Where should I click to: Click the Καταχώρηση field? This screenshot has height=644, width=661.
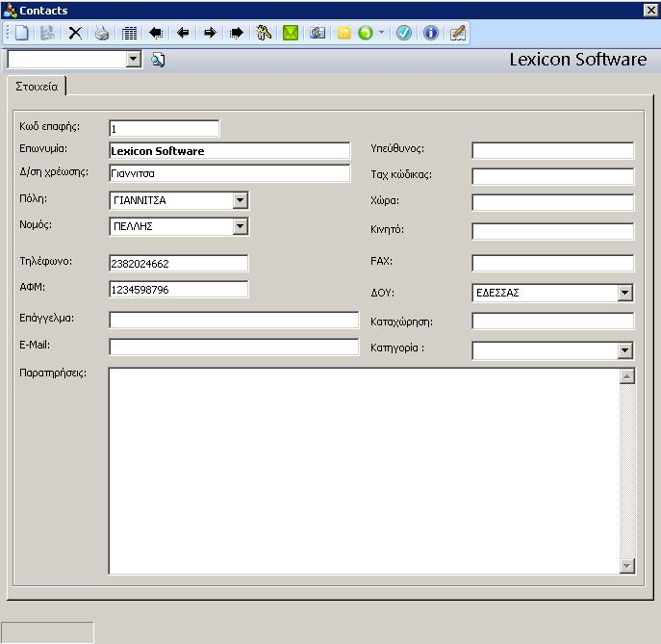552,321
